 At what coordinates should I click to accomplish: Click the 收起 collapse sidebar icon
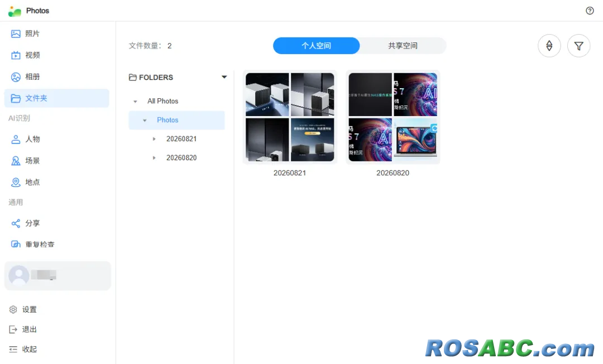pos(13,349)
